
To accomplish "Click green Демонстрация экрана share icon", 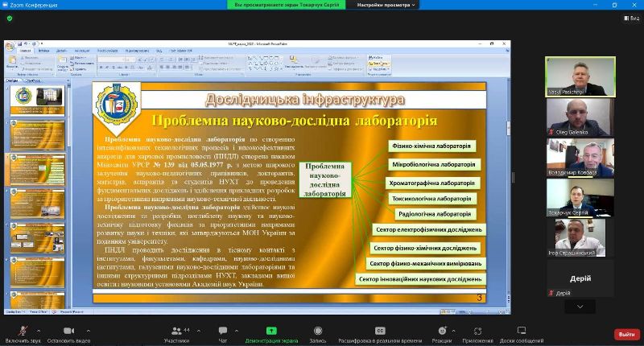I will 271,331.
